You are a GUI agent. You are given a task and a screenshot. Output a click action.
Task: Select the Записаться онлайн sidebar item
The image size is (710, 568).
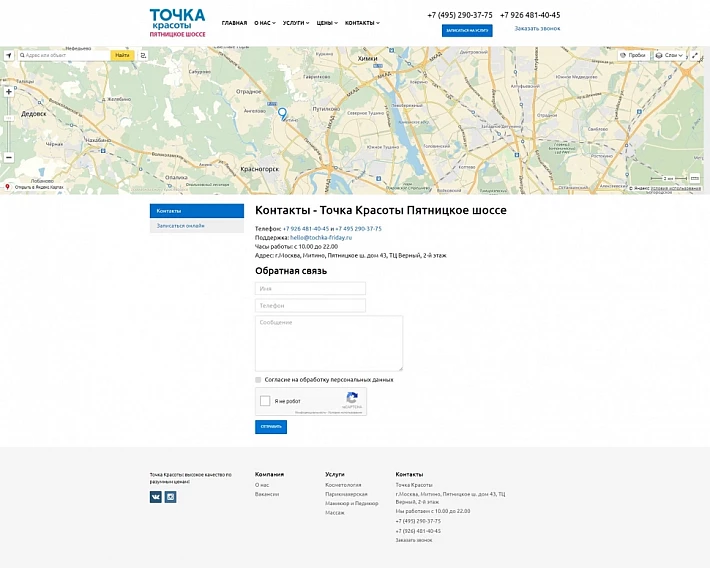pos(181,226)
